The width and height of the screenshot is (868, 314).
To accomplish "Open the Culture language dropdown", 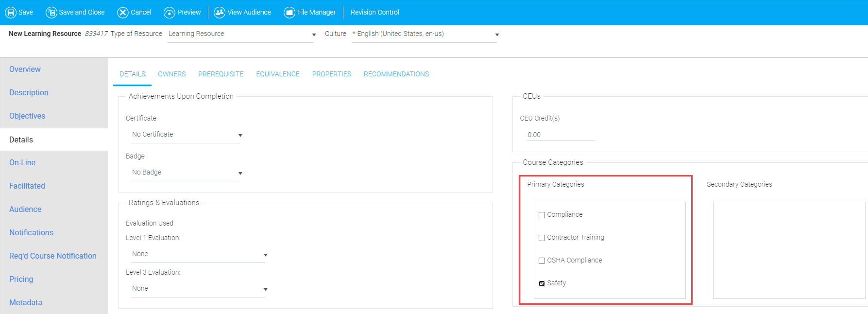I will (425, 34).
